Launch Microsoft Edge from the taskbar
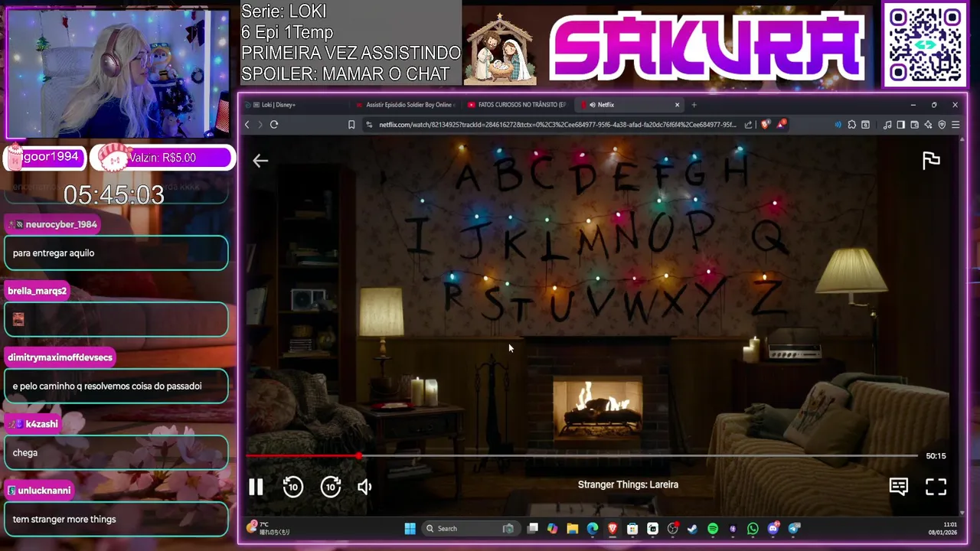The width and height of the screenshot is (980, 551). [x=593, y=529]
